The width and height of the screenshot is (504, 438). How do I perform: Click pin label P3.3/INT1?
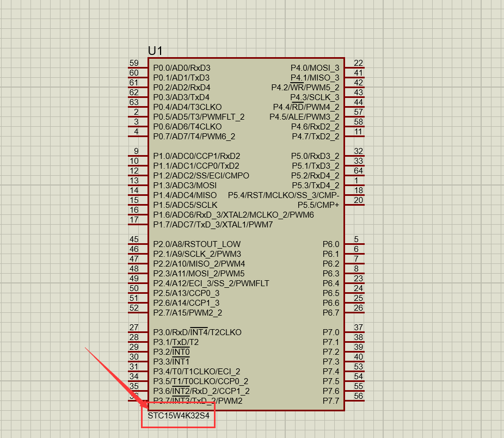[x=171, y=362]
